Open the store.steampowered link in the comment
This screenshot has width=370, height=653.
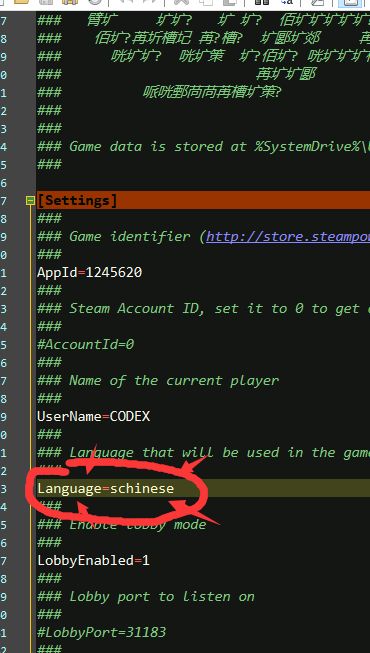pos(288,237)
